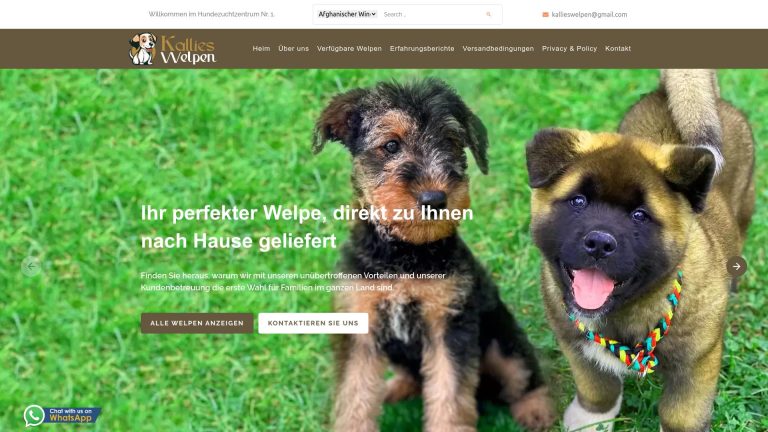Expand the Afghanischer Windhund breed dropdown
Image resolution: width=768 pixels, height=432 pixels.
coord(347,14)
